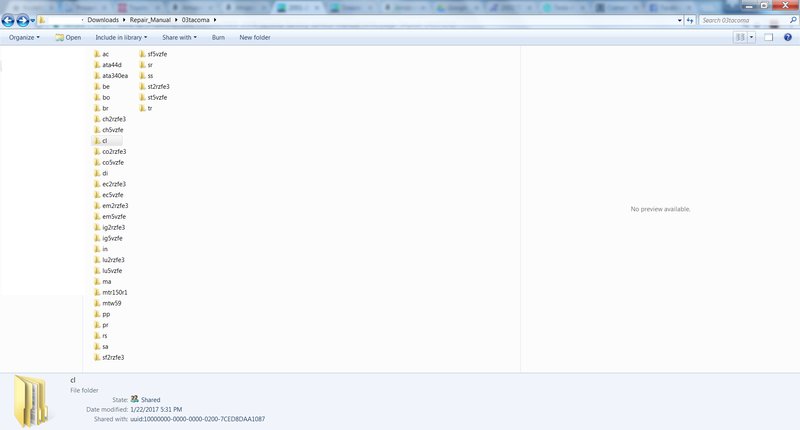Select the bo folder

point(102,97)
